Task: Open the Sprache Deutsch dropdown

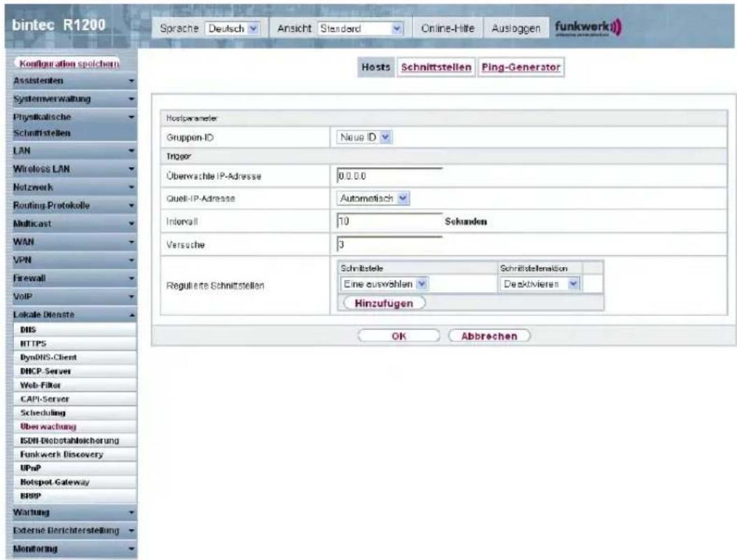Action: (x=233, y=29)
